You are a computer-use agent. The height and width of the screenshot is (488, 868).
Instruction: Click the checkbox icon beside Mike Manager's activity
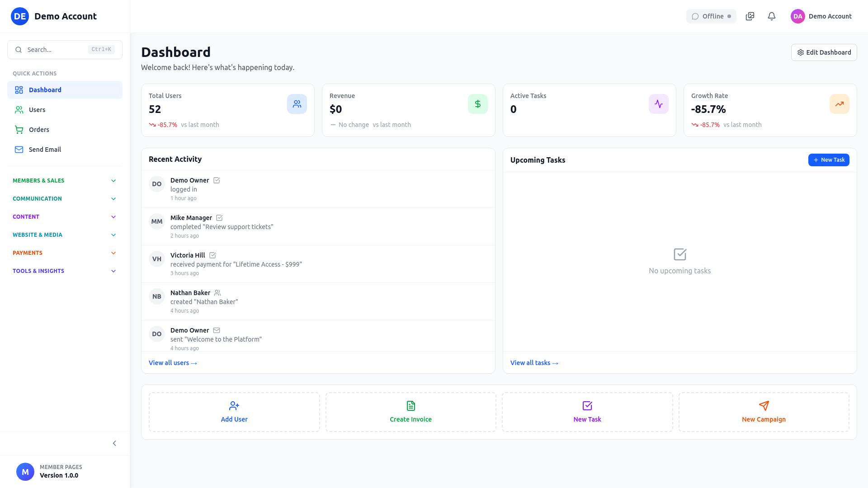coord(219,217)
